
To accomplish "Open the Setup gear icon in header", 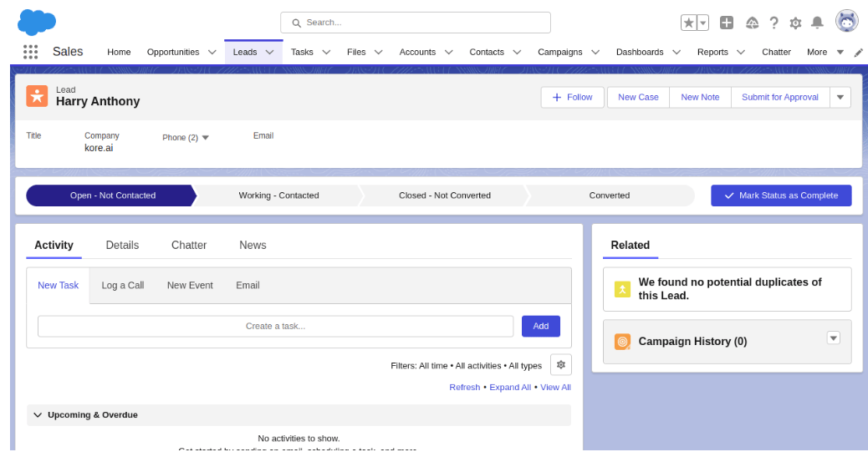I will [x=795, y=23].
